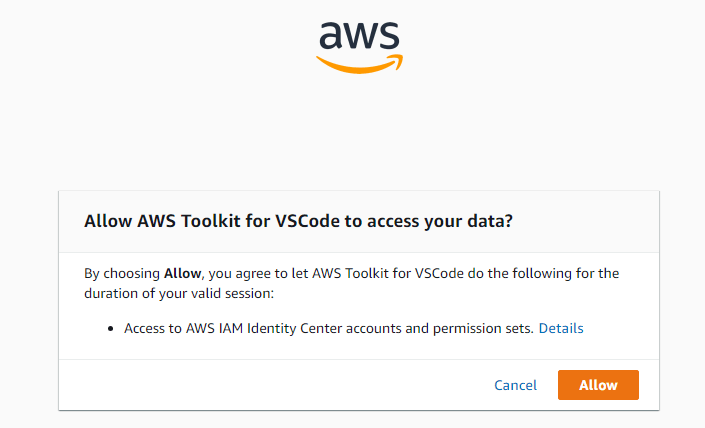Click the orange Allow button

(x=598, y=385)
